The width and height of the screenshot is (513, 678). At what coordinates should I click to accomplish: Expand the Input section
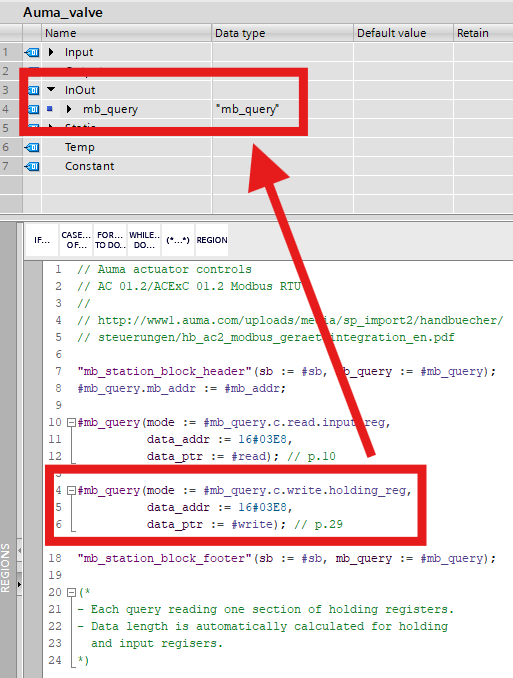[51, 52]
